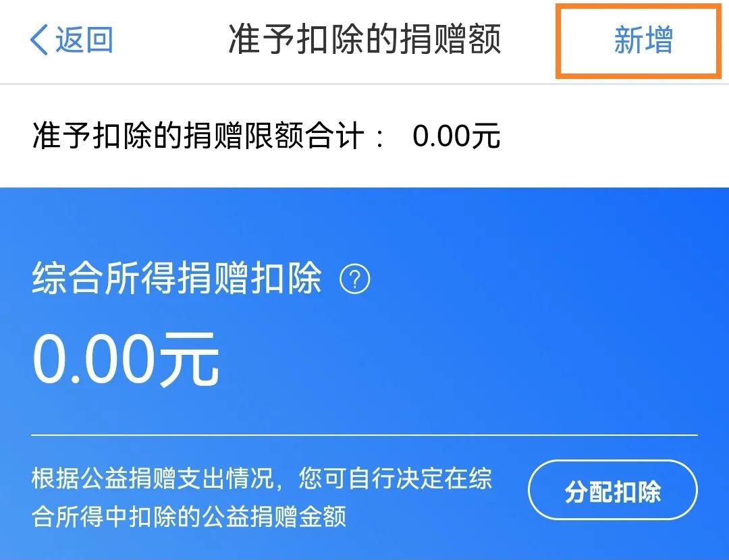Image resolution: width=729 pixels, height=560 pixels.
Task: Click the colon after 捐赠限额合计
Action: [381, 137]
